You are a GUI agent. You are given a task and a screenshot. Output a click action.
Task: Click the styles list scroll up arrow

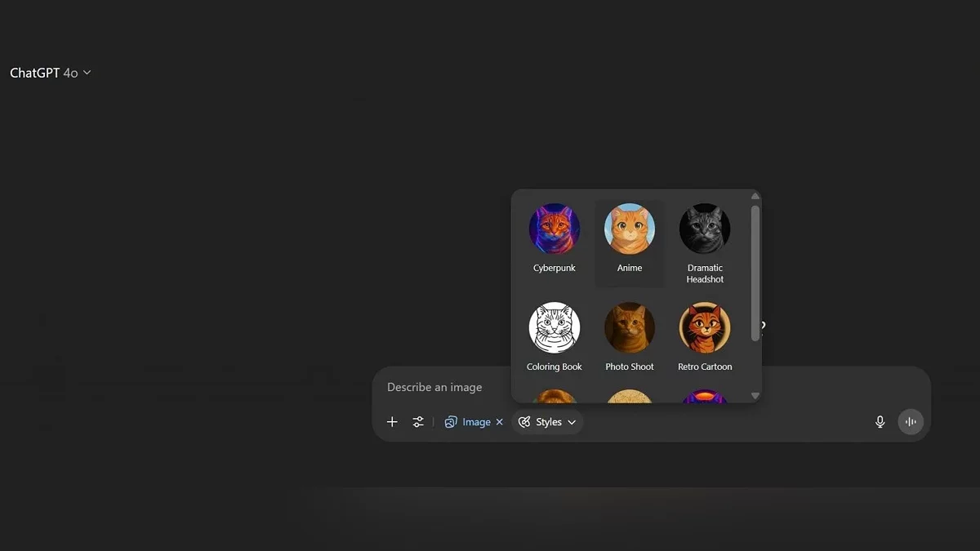coord(755,196)
